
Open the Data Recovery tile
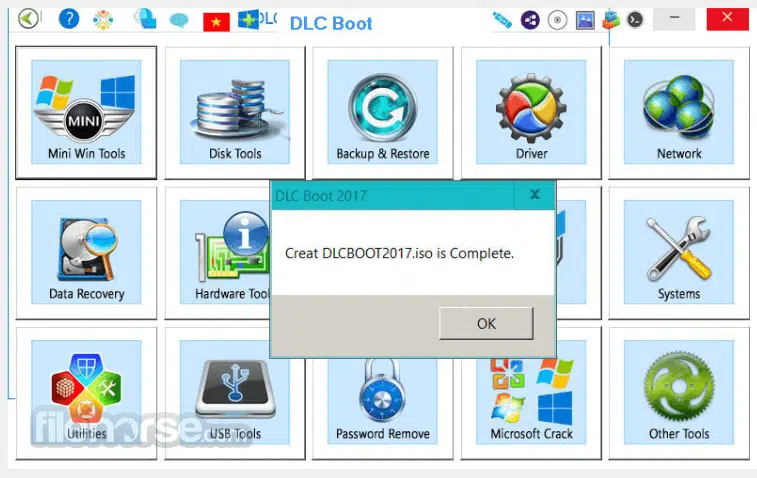[86, 253]
